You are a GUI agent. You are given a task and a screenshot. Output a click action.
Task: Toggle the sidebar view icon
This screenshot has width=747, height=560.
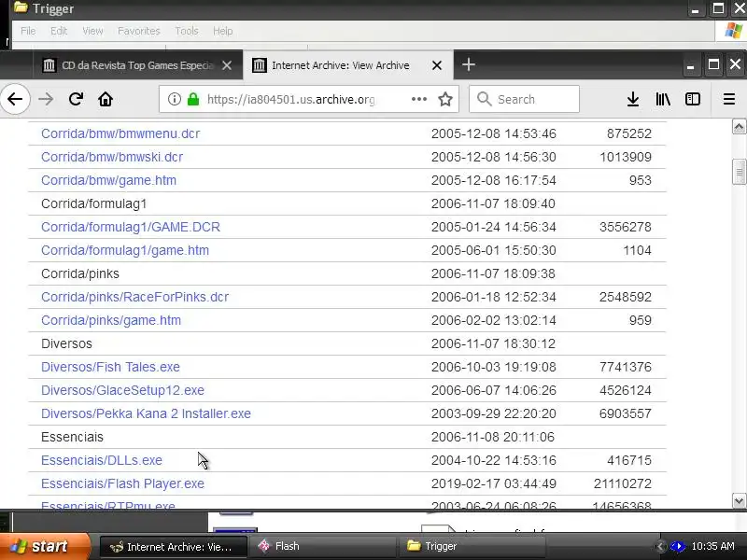coord(692,99)
